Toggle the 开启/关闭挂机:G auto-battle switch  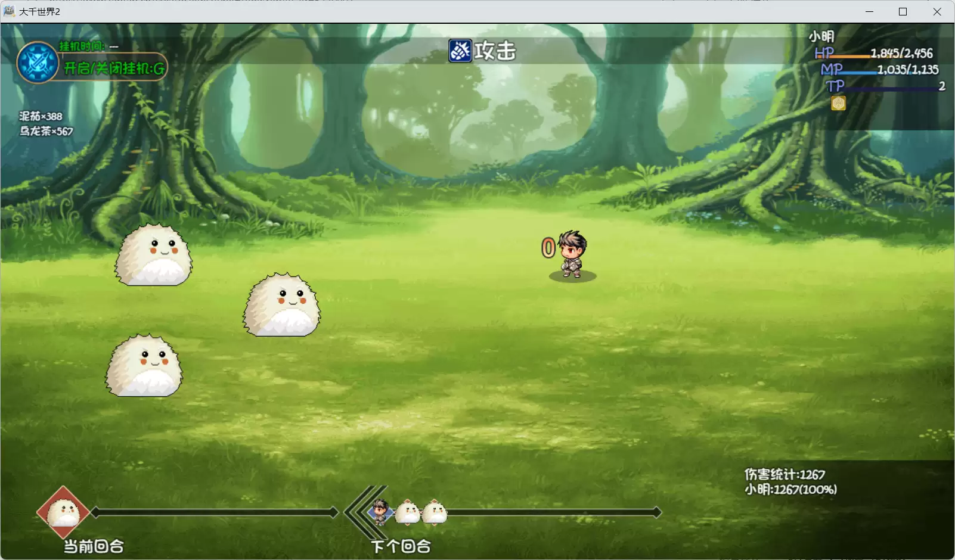114,69
